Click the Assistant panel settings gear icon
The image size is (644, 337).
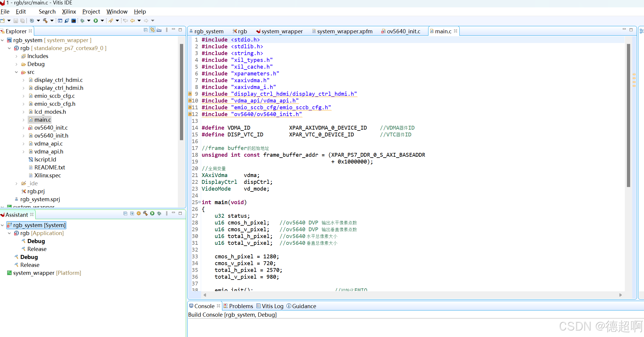[139, 213]
